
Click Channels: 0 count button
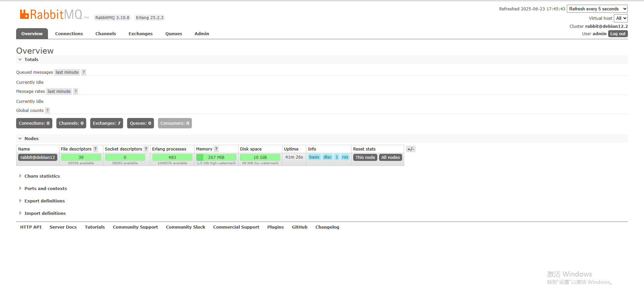point(71,123)
